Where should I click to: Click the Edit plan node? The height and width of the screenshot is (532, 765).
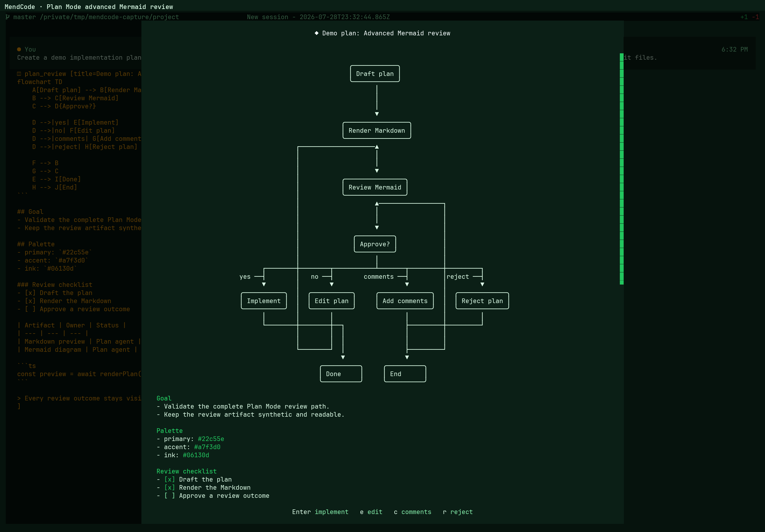[331, 301]
